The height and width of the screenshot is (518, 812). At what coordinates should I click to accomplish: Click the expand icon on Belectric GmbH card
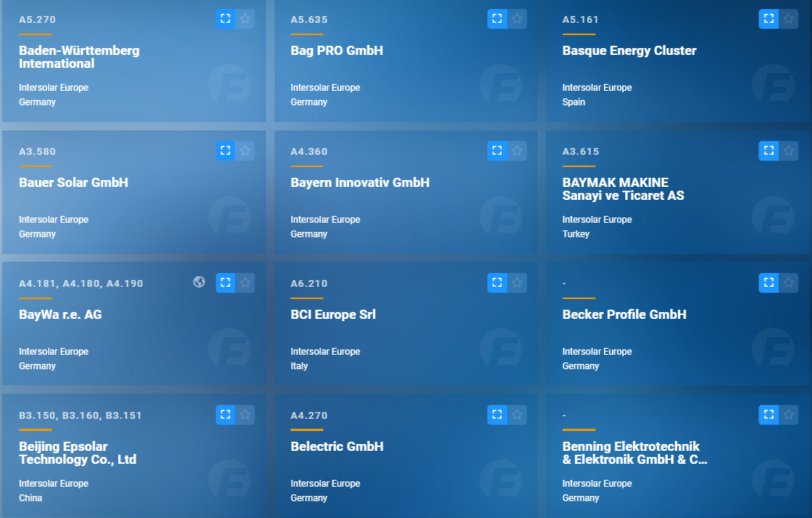[x=496, y=414]
